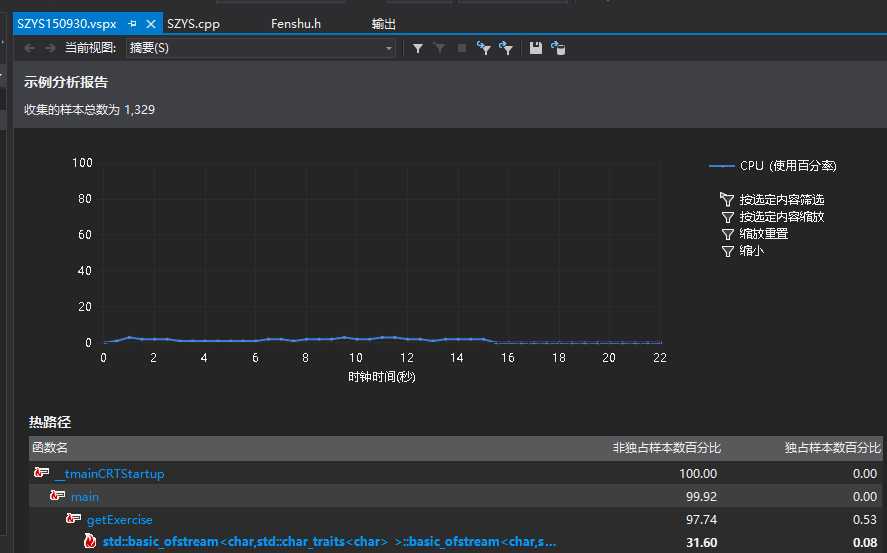Viewport: 887px width, 553px height.
Task: Switch to the 输出 output tab
Action: (383, 24)
